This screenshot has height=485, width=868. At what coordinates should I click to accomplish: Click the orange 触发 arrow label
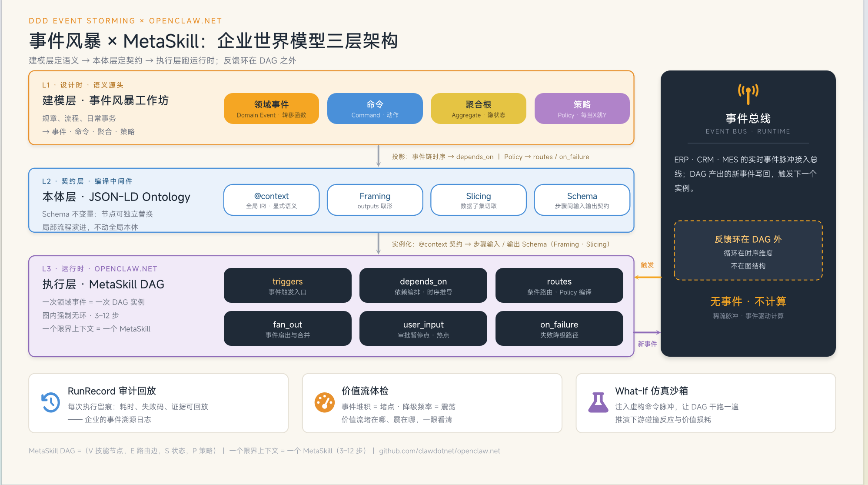[647, 265]
